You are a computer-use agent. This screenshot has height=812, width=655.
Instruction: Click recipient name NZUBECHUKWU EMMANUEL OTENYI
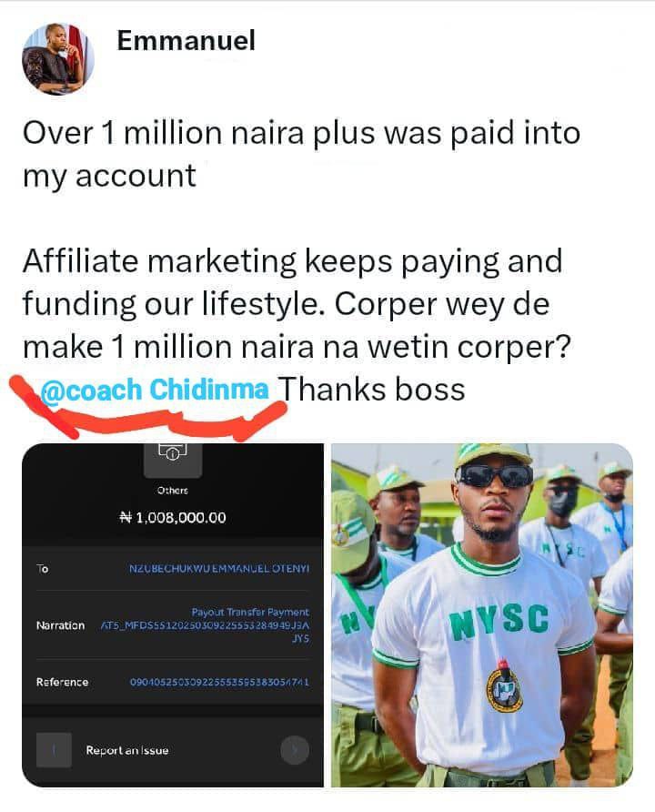[218, 566]
